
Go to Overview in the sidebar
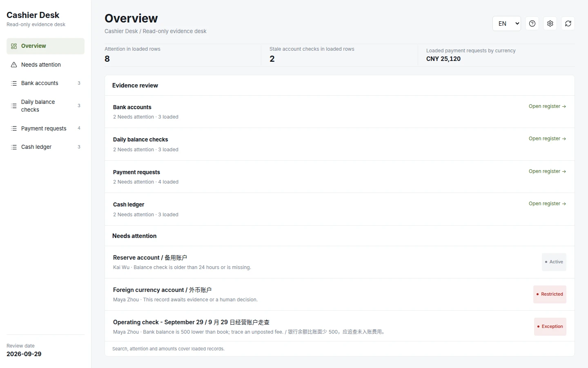tap(45, 46)
